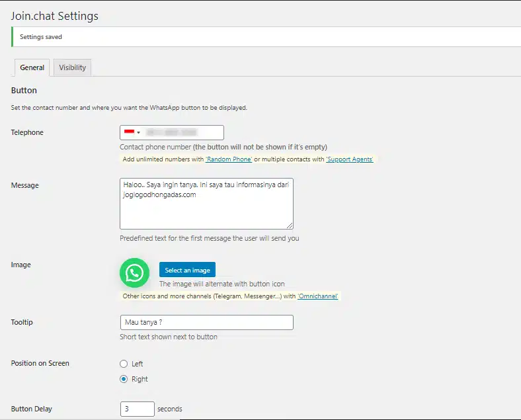
Task: Open the General settings tab
Action: pos(32,67)
